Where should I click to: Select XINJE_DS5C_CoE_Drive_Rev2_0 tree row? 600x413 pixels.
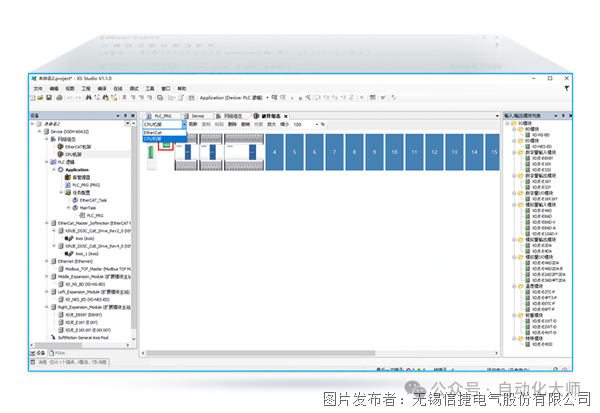coord(95,231)
